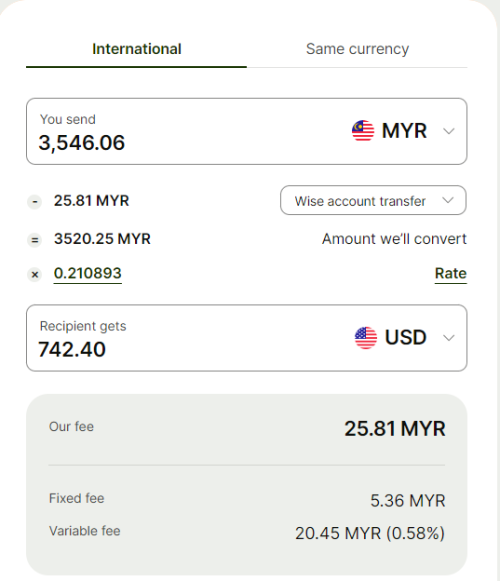Switch to the International tab
Screen dimensions: 500x581
[136, 49]
